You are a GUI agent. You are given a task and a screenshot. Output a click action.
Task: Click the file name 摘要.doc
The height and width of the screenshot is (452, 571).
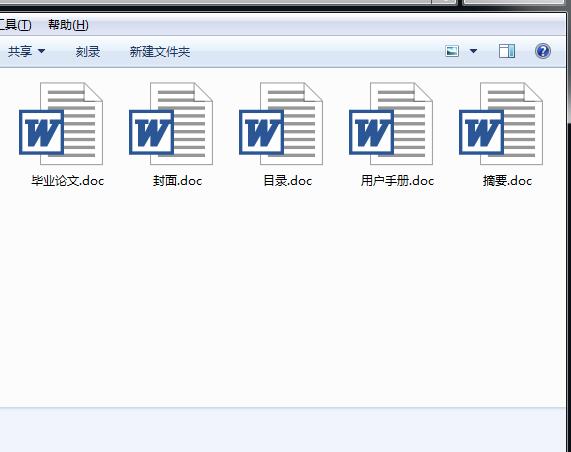pos(507,180)
